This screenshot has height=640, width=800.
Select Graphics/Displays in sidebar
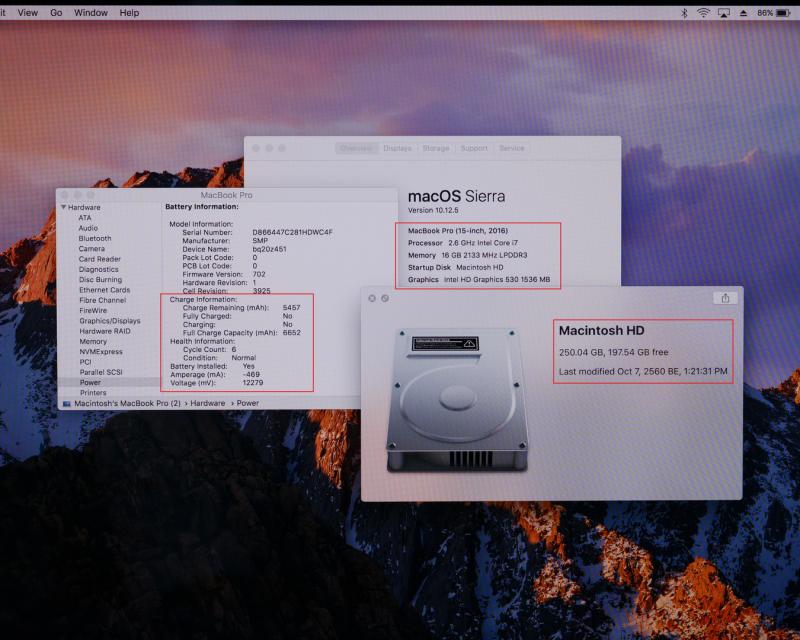click(110, 321)
